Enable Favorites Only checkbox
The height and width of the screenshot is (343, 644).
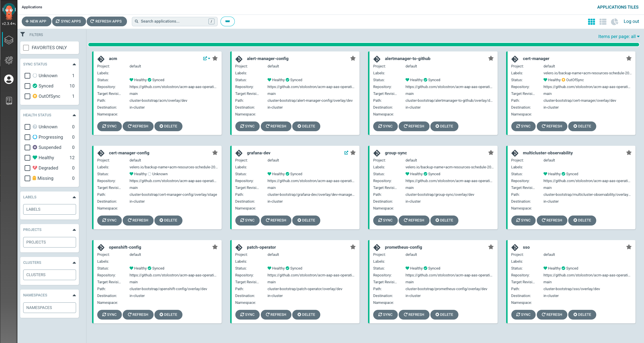(x=26, y=48)
